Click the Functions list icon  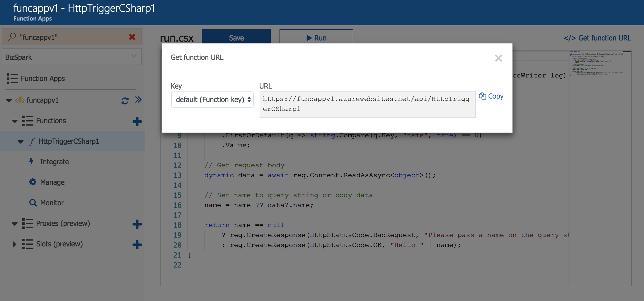point(28,121)
